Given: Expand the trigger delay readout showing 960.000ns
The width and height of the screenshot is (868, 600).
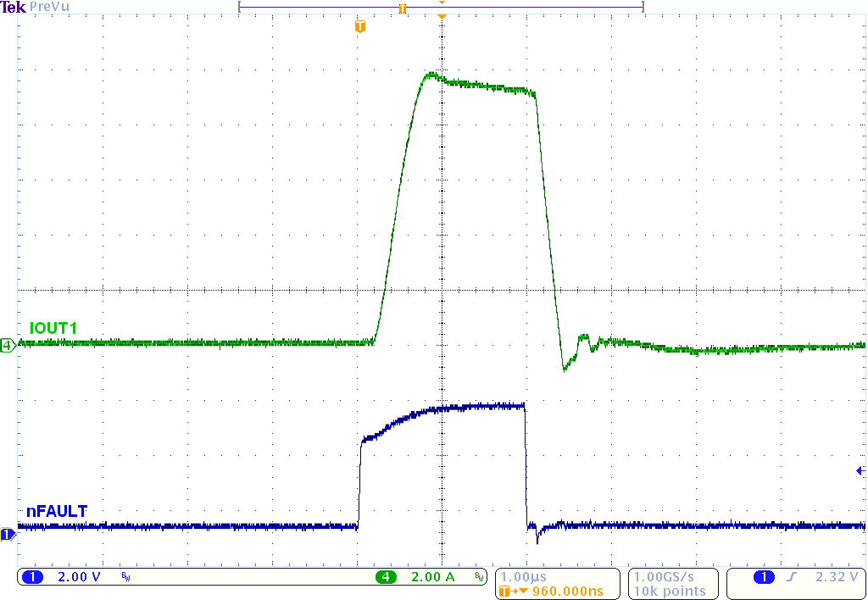Looking at the screenshot, I should pyautogui.click(x=553, y=591).
